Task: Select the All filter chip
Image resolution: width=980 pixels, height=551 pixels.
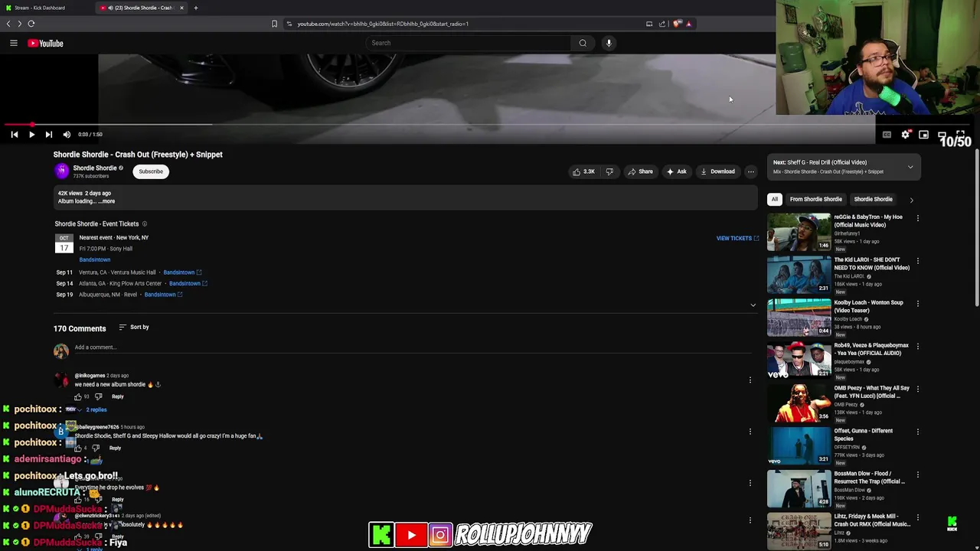Action: pyautogui.click(x=774, y=199)
